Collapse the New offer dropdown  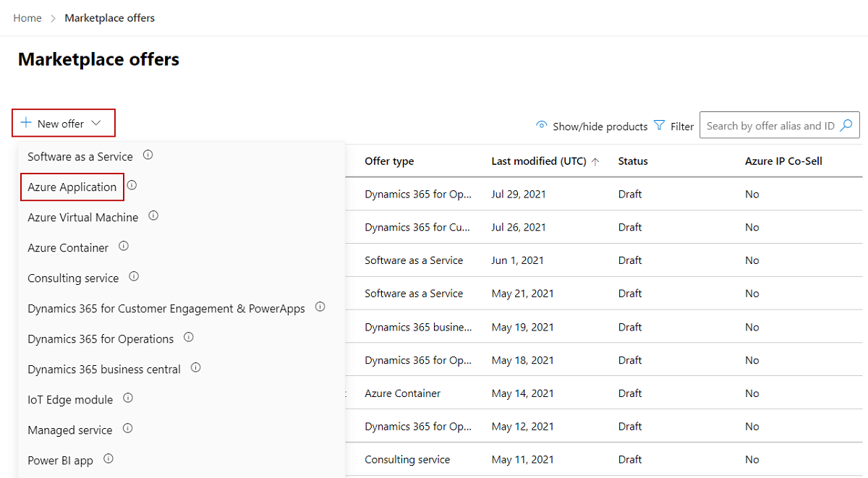[63, 124]
